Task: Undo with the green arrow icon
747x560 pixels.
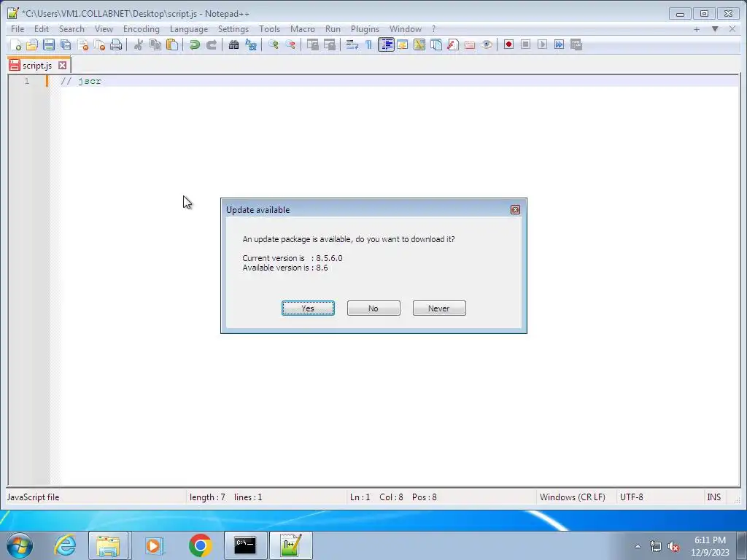Action: point(194,44)
